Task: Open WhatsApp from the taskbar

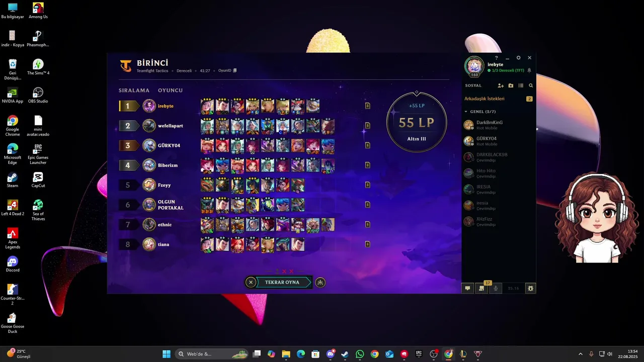Action: point(360,354)
